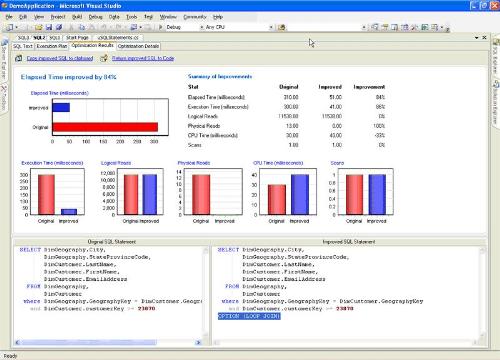Click the clipboard icon beside Copy improved SQL
The width and height of the screenshot is (500, 360).
[x=19, y=58]
